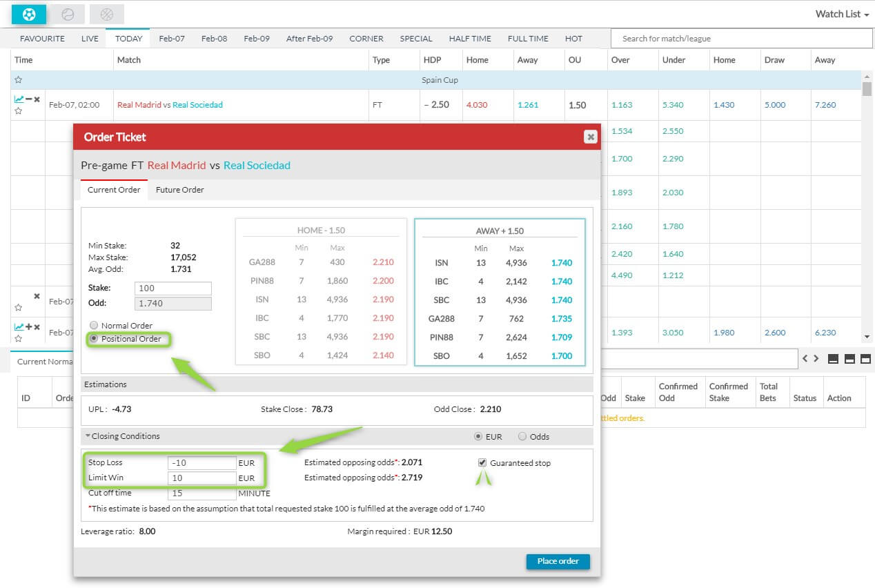This screenshot has height=588, width=875.
Task: Select the Current Order tab
Action: 114,190
